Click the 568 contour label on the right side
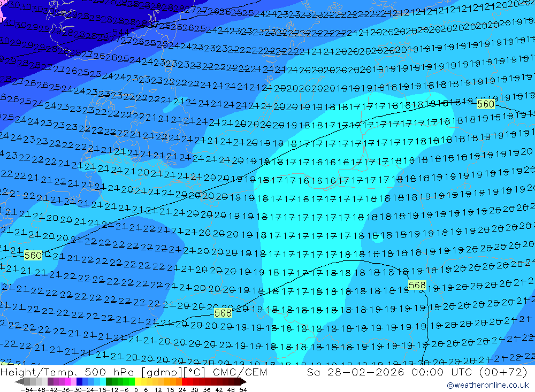 [x=417, y=285]
